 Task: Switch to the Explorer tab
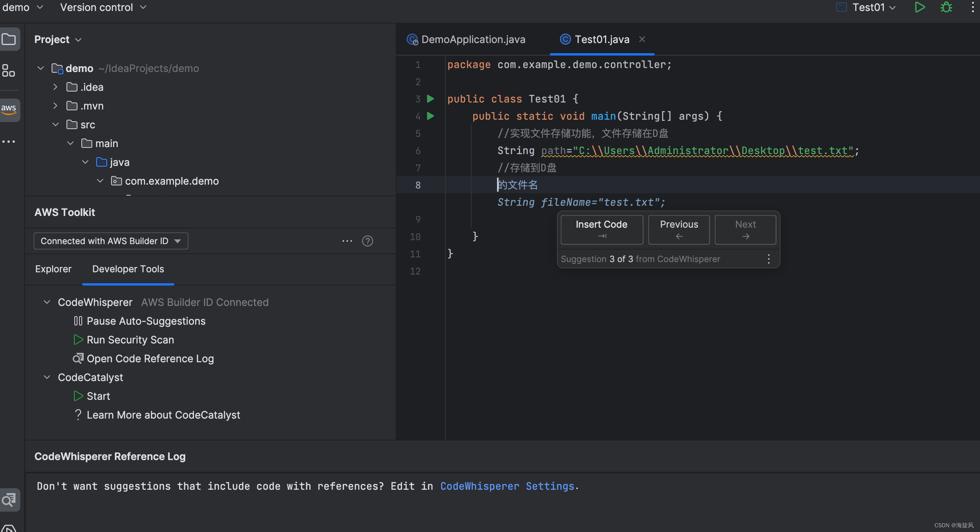point(53,269)
